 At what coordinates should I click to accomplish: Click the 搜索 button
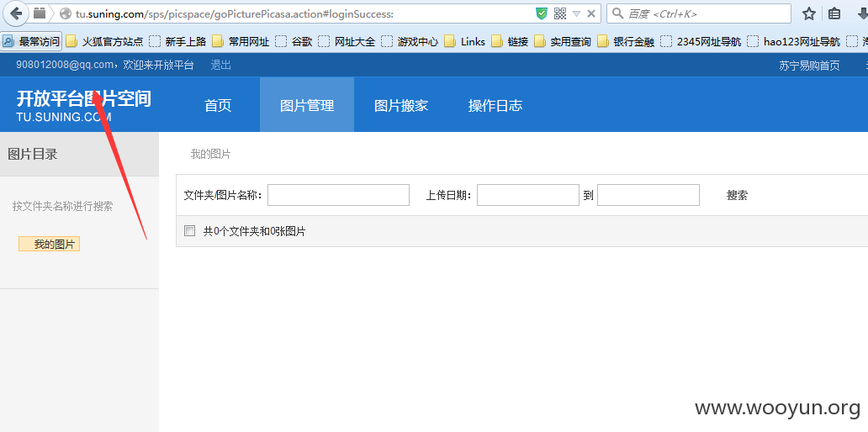[x=737, y=195]
